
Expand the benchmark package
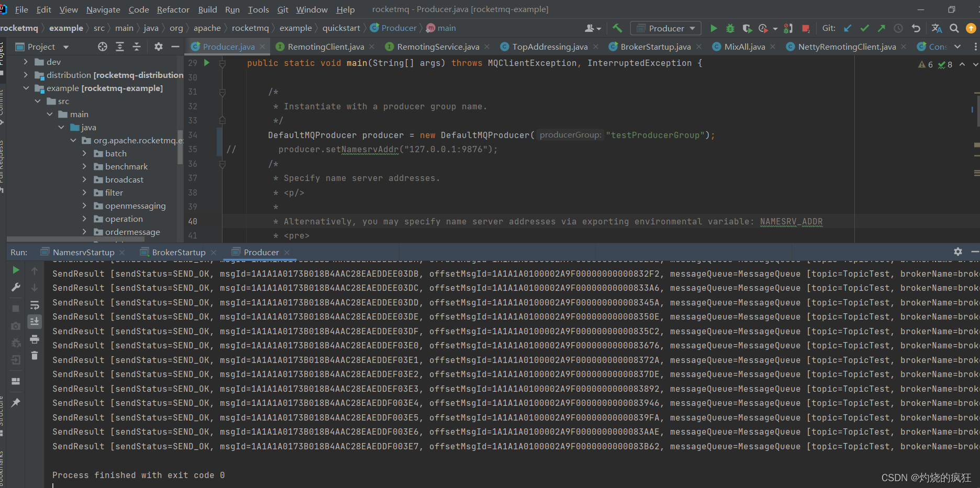click(x=85, y=166)
